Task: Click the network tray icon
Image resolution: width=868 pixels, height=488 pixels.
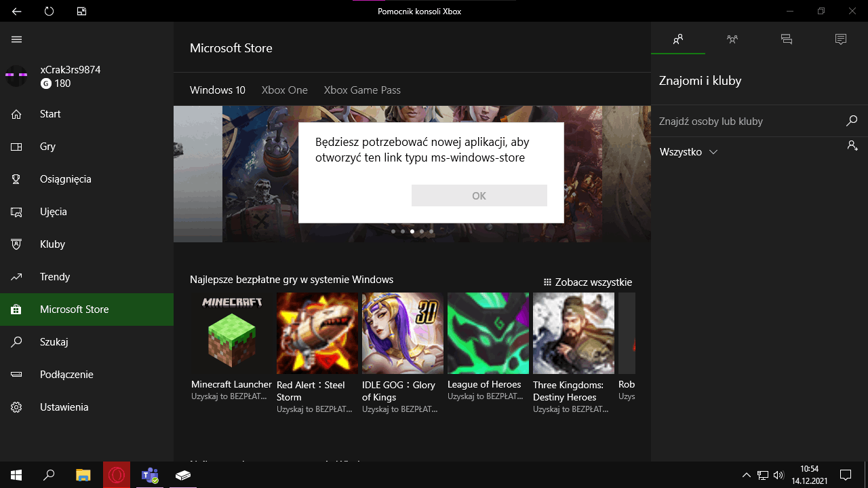Action: point(763,475)
